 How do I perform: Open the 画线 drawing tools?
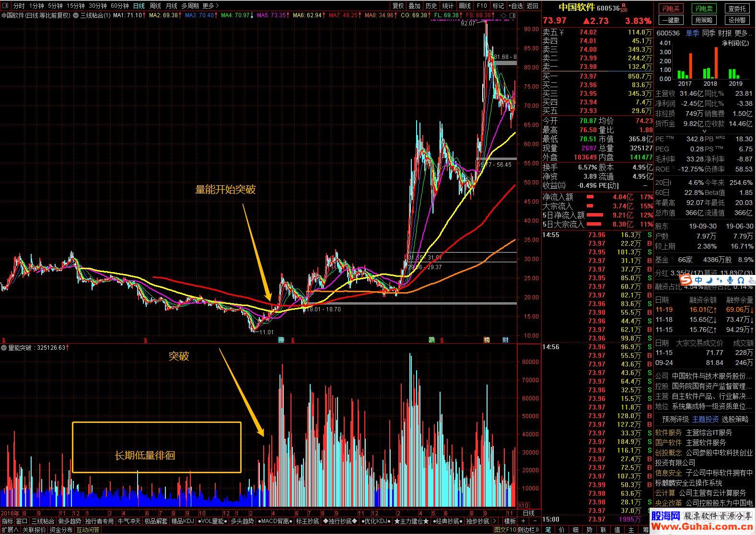465,6
